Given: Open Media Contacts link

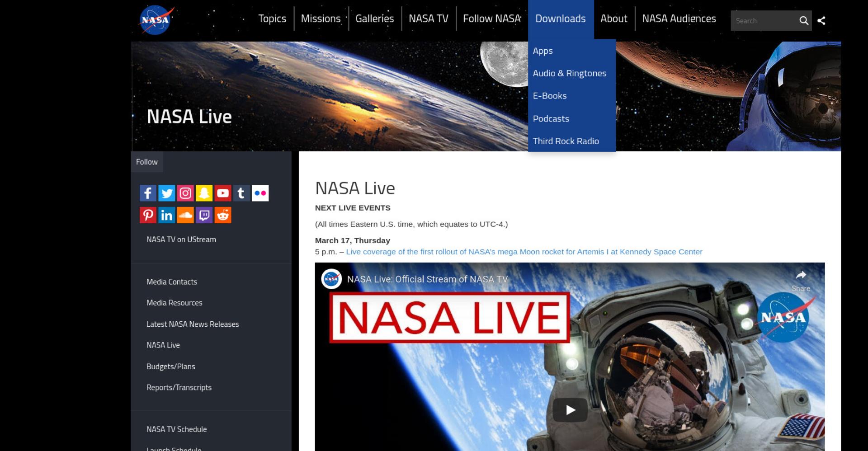Looking at the screenshot, I should point(172,282).
